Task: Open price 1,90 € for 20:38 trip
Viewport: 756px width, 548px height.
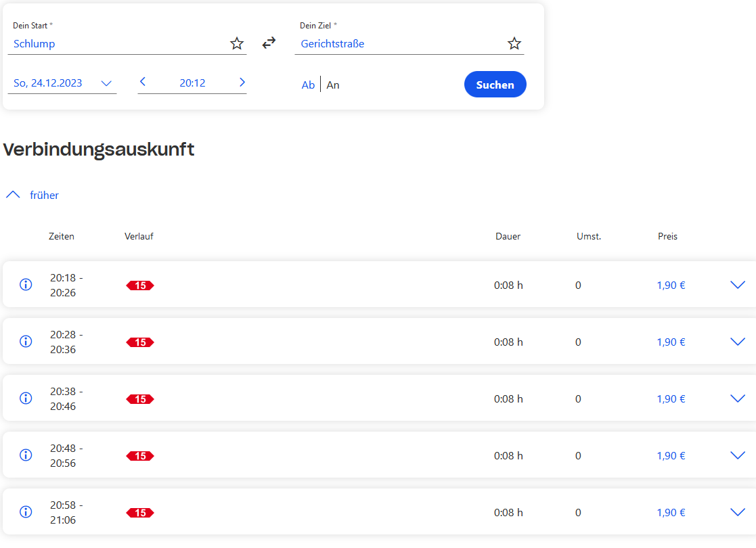Action: 671,398
